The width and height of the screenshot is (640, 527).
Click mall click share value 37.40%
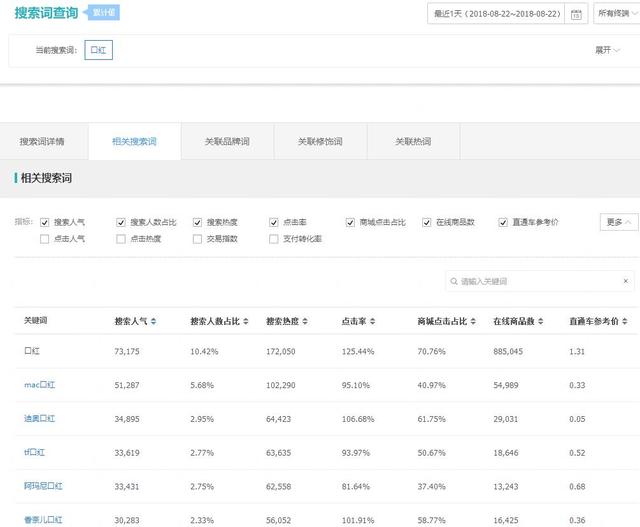431,487
